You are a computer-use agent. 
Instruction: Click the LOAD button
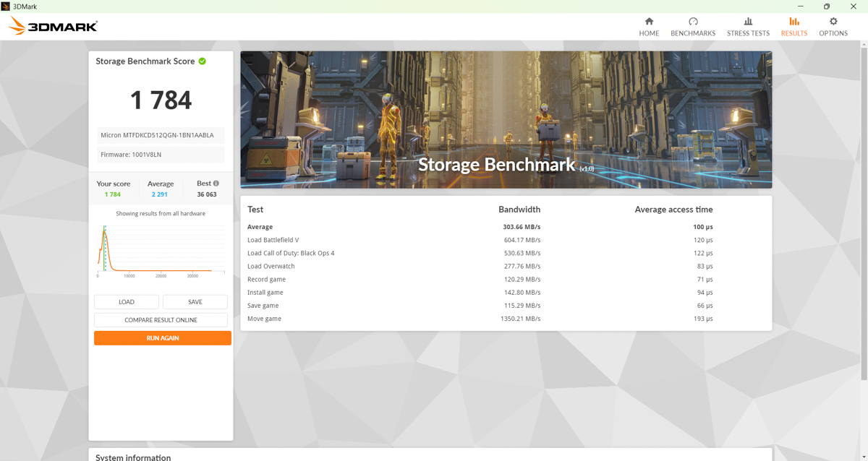tap(126, 301)
